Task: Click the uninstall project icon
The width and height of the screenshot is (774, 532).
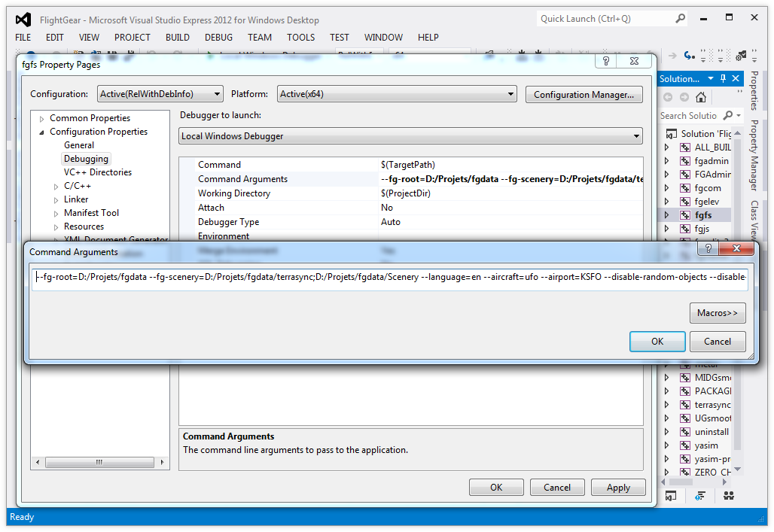Action: (x=685, y=432)
